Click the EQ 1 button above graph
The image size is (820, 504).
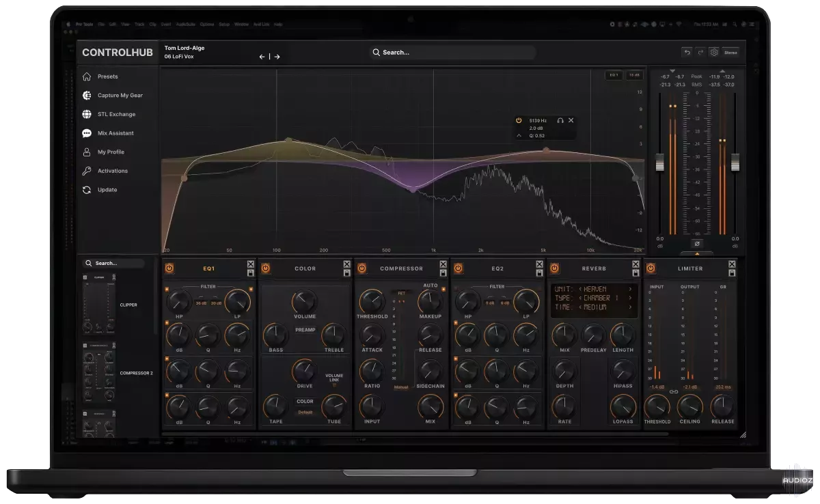coord(614,75)
